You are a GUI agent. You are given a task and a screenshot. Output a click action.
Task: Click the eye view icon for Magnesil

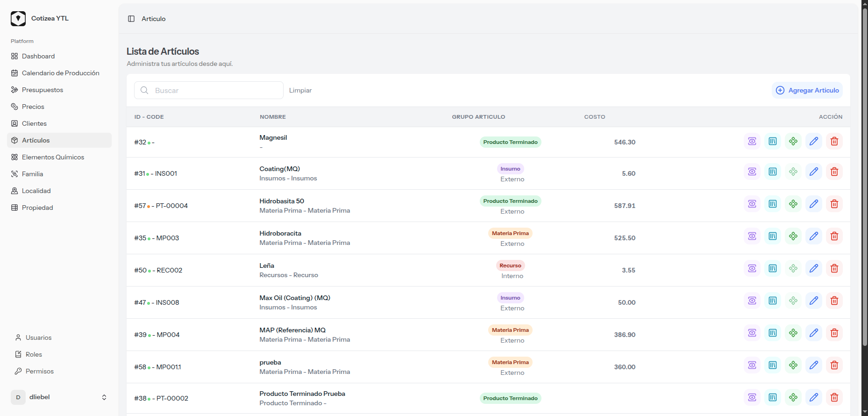click(752, 141)
